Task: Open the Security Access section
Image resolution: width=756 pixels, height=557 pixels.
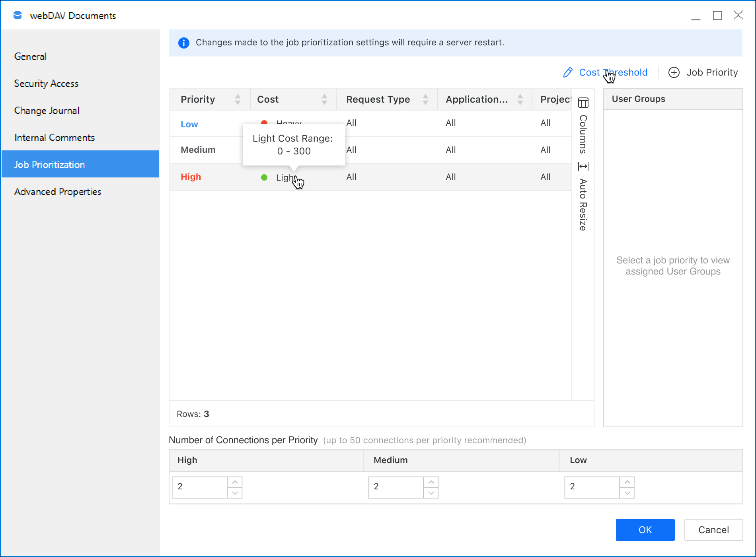Action: (x=46, y=84)
